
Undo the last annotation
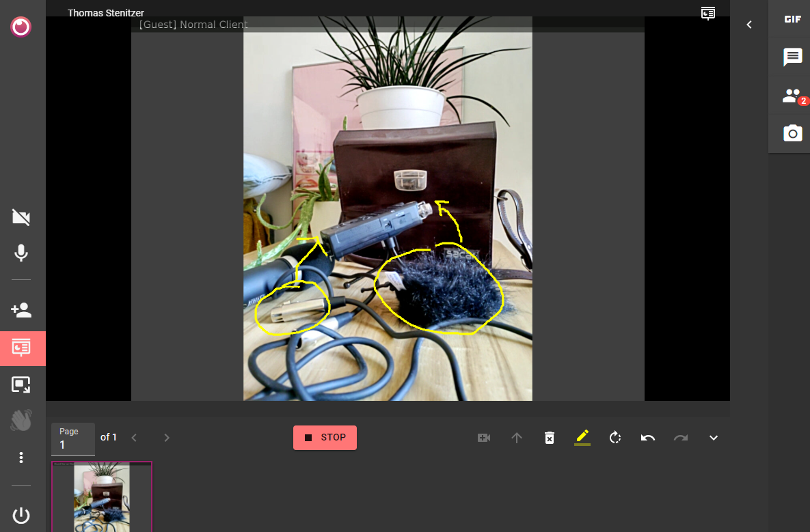[x=648, y=438]
